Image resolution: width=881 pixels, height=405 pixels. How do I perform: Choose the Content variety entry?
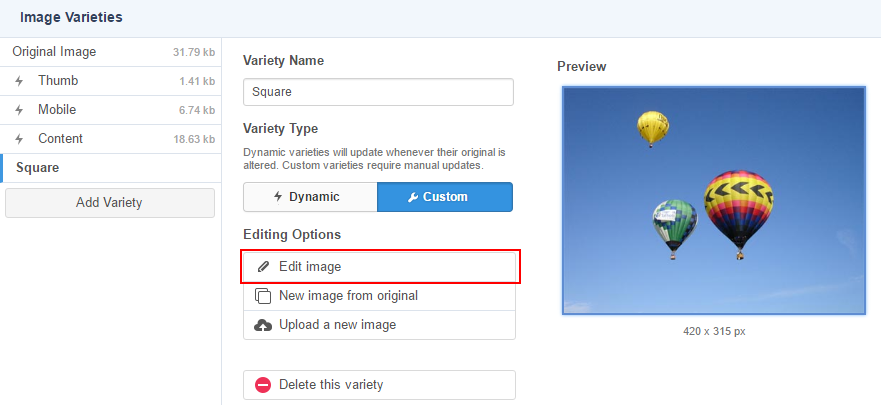pyautogui.click(x=111, y=139)
